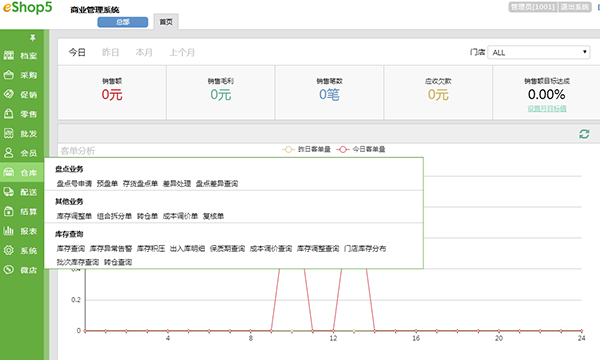Open the 批发 (wholesale) sidebar module

click(21, 134)
